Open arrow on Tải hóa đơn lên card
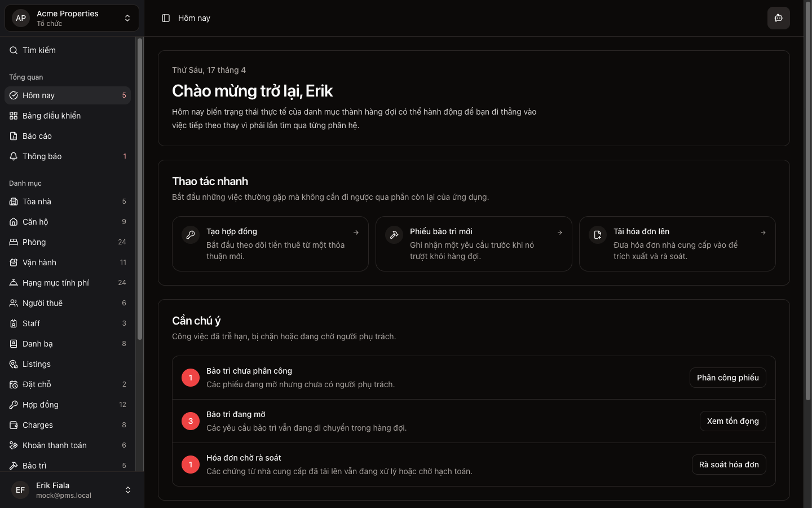Screen dimensions: 812x508 (763, 233)
